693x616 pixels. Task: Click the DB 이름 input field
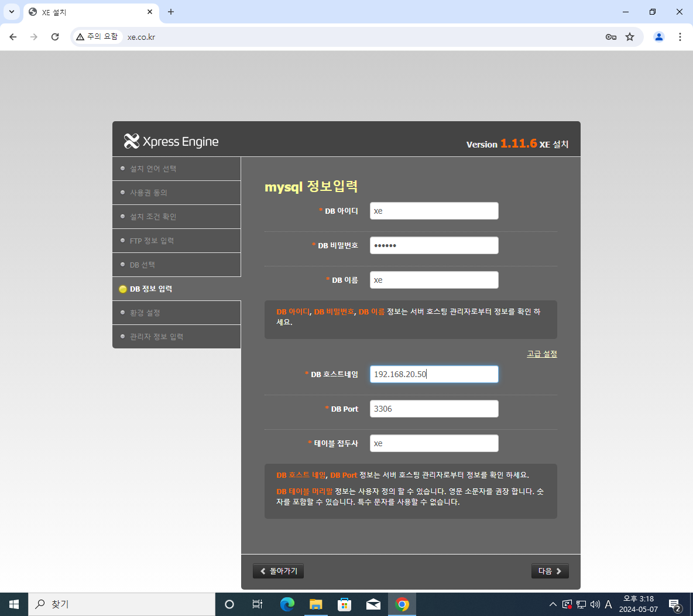434,280
